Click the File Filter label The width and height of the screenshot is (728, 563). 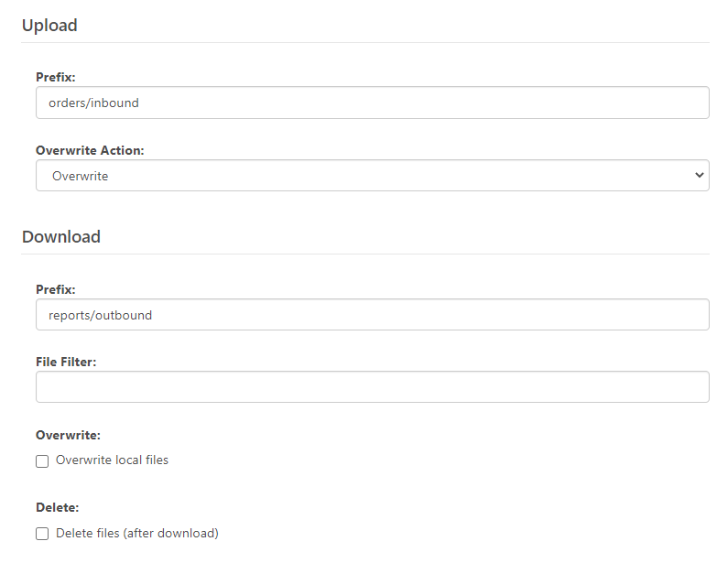pos(66,362)
